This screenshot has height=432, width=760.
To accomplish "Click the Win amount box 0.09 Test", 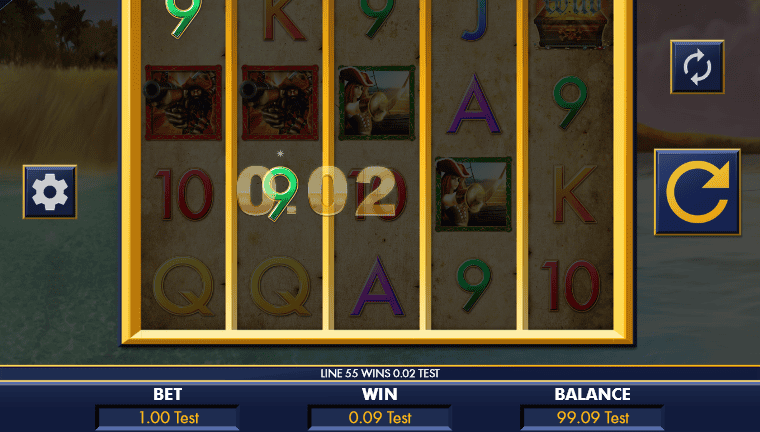I will coord(380,417).
